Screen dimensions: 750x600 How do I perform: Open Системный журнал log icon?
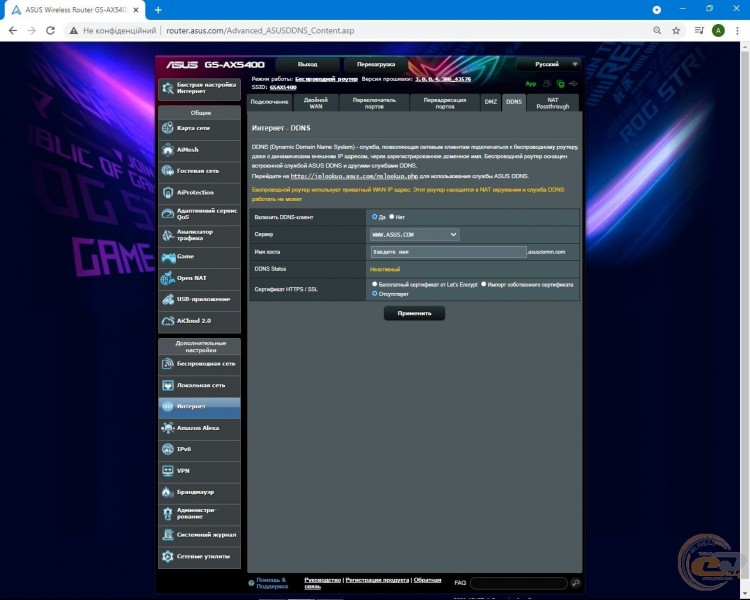167,535
